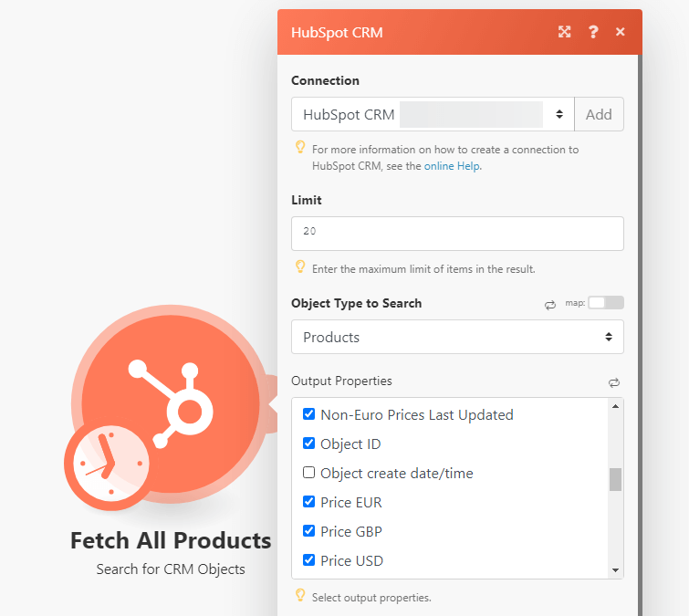Uncheck Non-Euro Prices Last Updated
689x616 pixels.
308,414
